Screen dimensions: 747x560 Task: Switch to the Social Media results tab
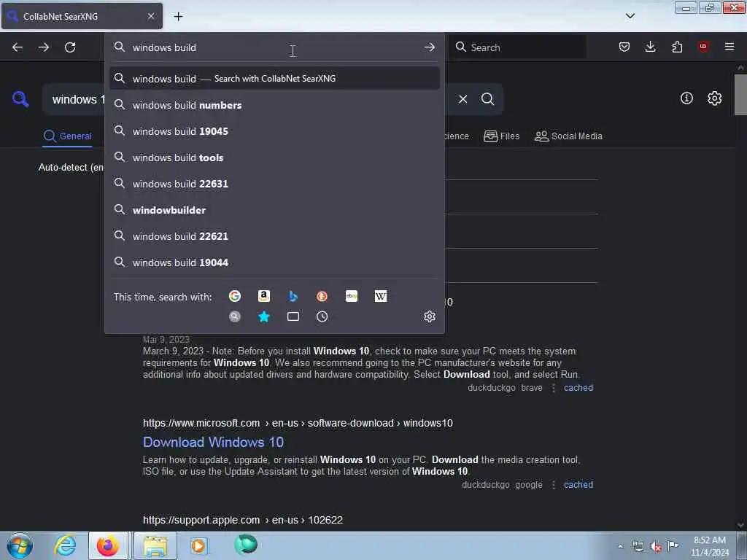pos(568,136)
